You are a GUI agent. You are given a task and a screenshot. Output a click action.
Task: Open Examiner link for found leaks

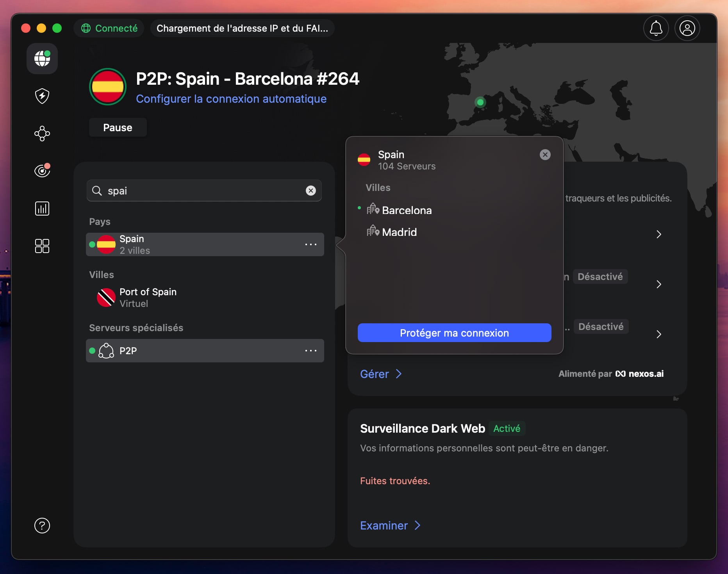click(389, 525)
